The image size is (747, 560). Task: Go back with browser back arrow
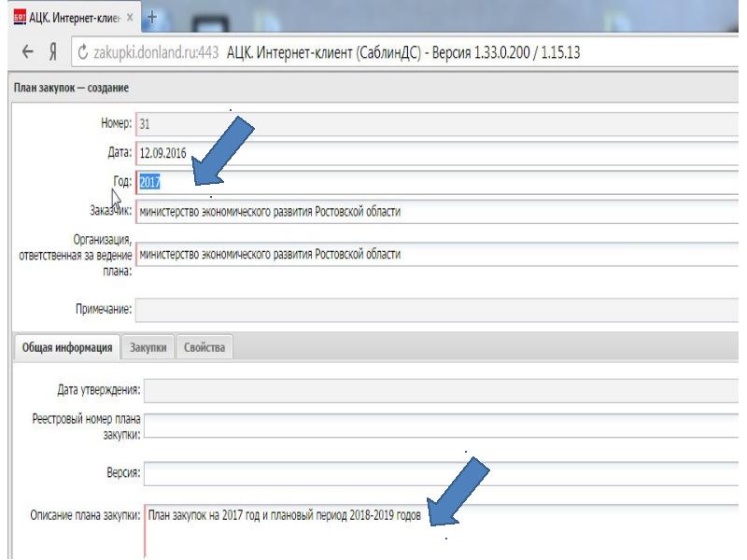coord(28,52)
